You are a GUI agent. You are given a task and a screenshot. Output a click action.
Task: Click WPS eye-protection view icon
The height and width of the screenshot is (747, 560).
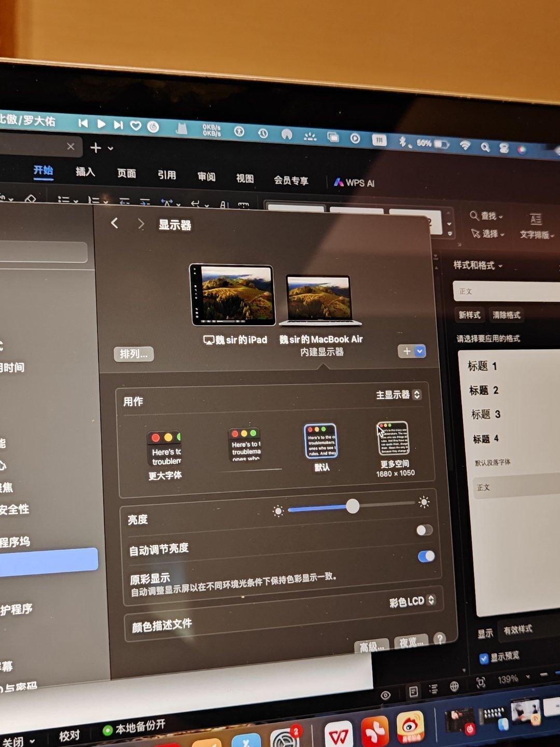point(385,695)
